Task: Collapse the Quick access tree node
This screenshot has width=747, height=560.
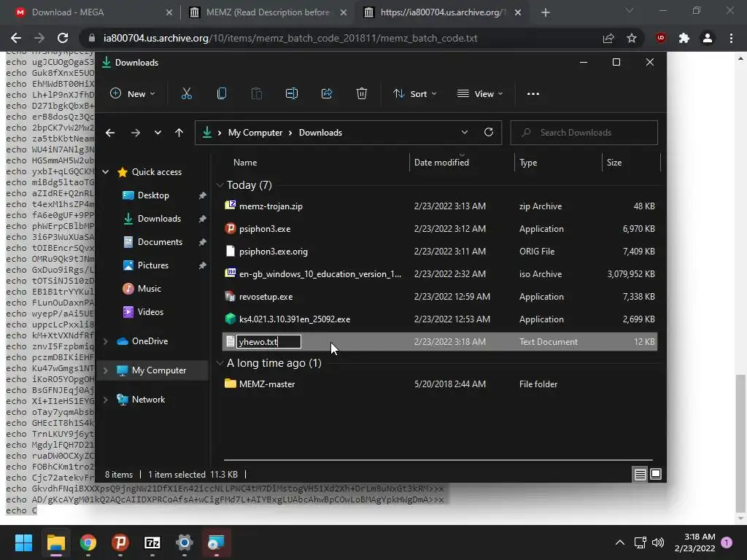Action: [x=106, y=172]
